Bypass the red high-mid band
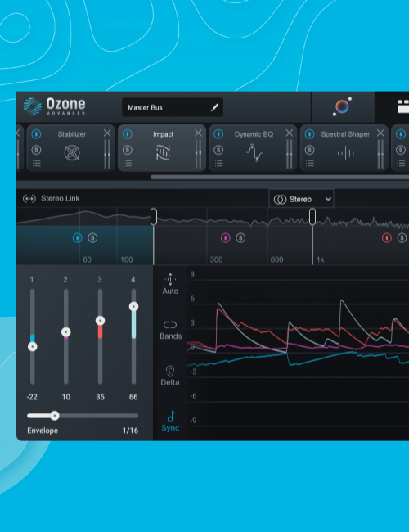The width and height of the screenshot is (409, 532). [387, 238]
